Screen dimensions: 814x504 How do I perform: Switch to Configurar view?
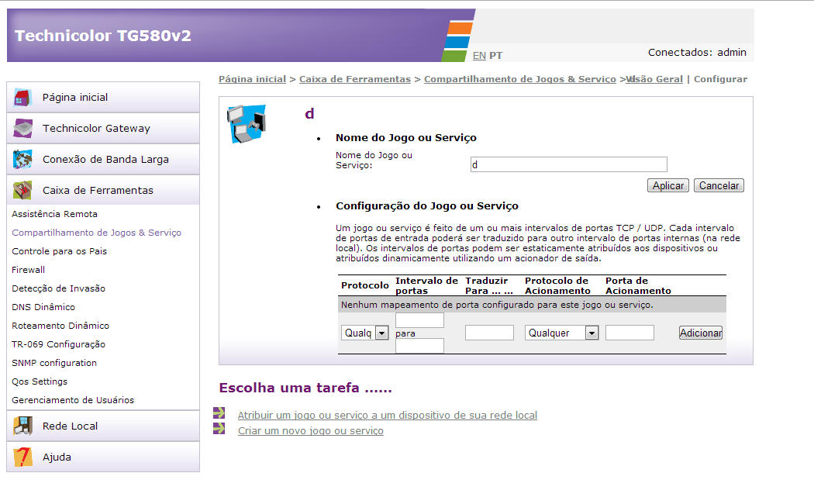(x=720, y=79)
